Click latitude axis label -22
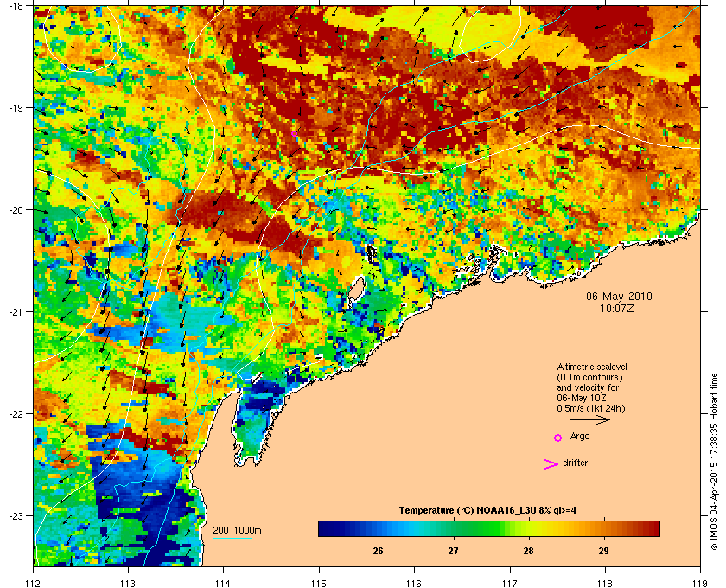Screen dimensions: 726x588 pos(16,413)
